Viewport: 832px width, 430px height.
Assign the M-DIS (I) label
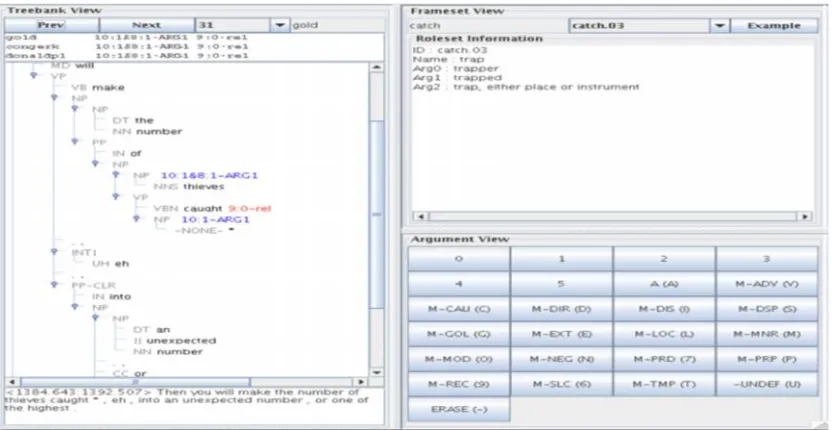[x=664, y=308]
